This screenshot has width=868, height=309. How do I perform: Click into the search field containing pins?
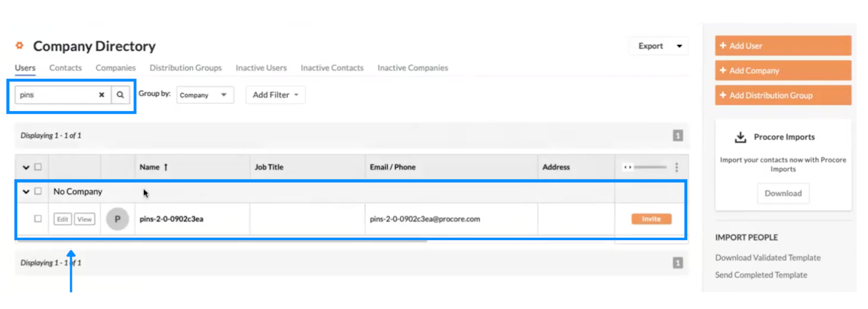[56, 94]
